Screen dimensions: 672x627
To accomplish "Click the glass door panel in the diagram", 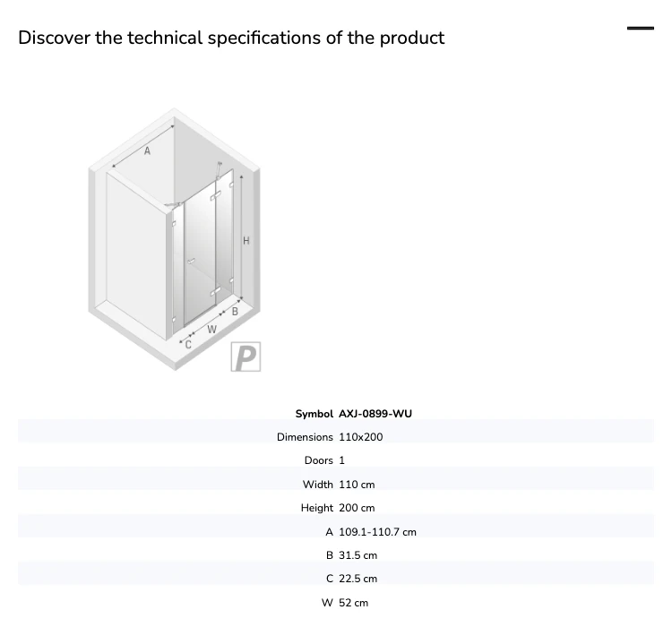I will pos(200,257).
